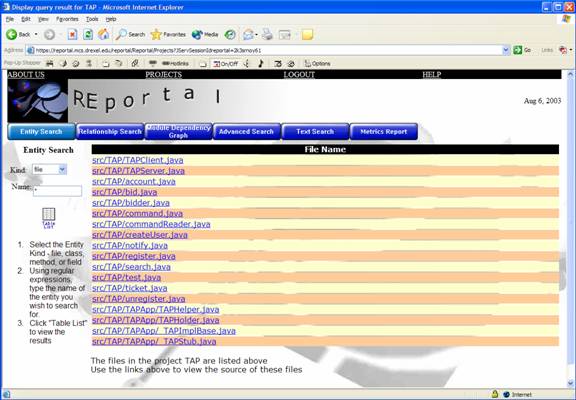Click the Media toolbar icon
Screen dimensions: 576x400
pyautogui.click(x=205, y=35)
